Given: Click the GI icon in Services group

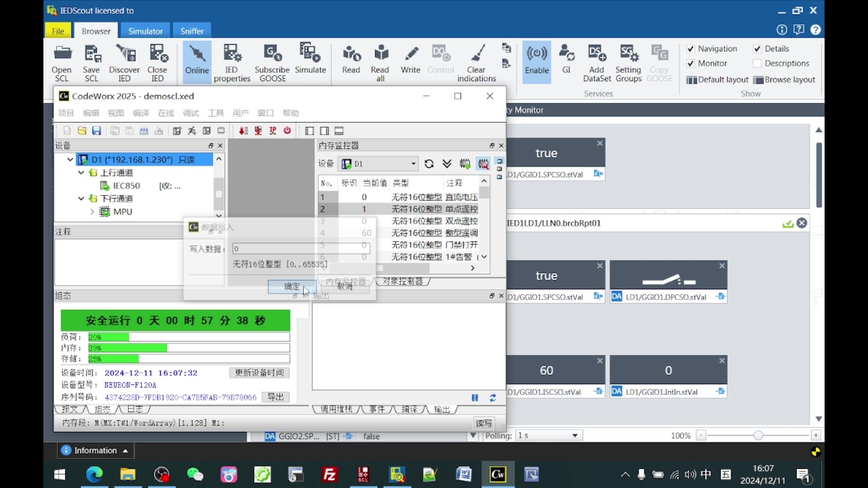Looking at the screenshot, I should (x=566, y=62).
